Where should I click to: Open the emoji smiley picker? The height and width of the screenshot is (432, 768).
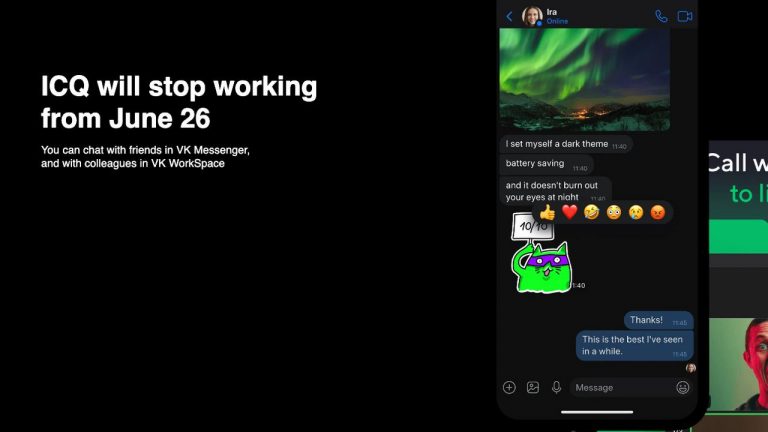[x=683, y=387]
